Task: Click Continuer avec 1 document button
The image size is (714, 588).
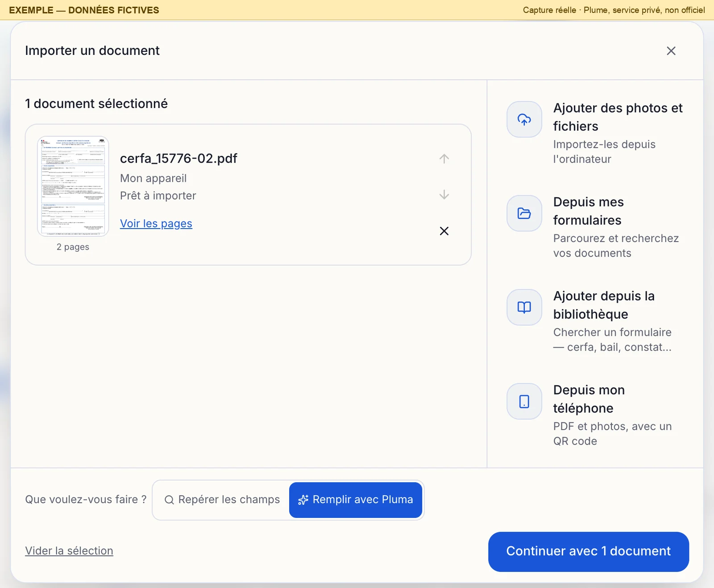Action: pyautogui.click(x=588, y=551)
